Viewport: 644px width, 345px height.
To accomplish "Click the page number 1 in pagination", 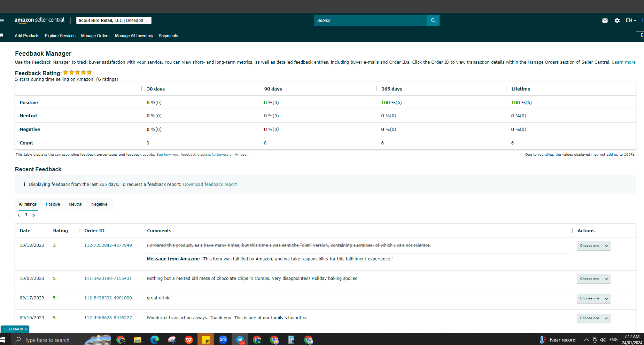I will [x=26, y=215].
